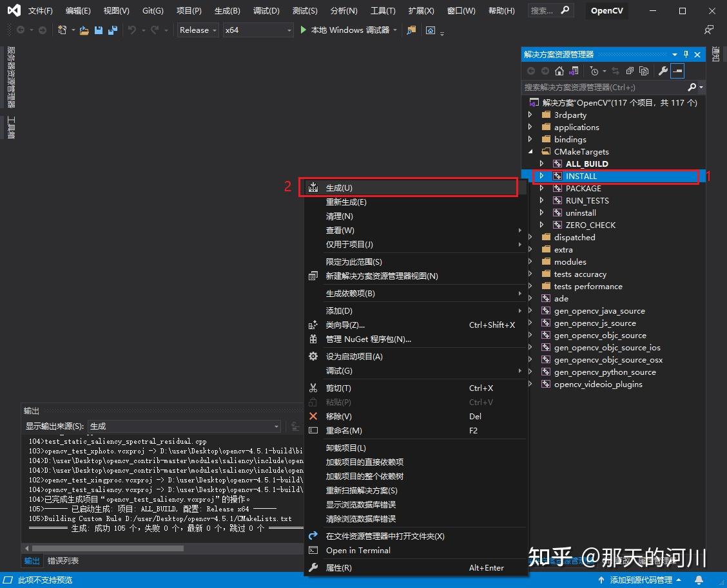
Task: Click the New Project toolbar icon
Action: (x=62, y=30)
